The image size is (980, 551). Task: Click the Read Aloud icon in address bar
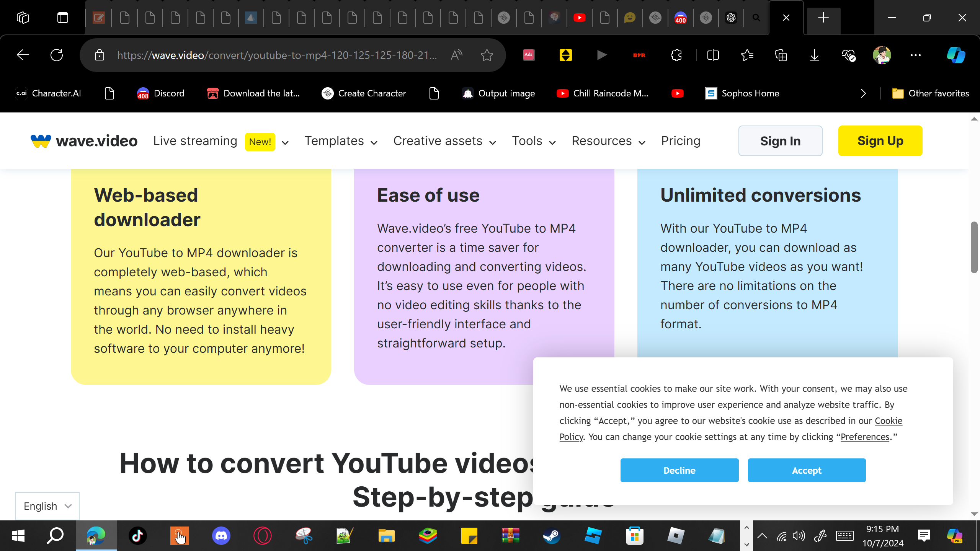coord(456,55)
